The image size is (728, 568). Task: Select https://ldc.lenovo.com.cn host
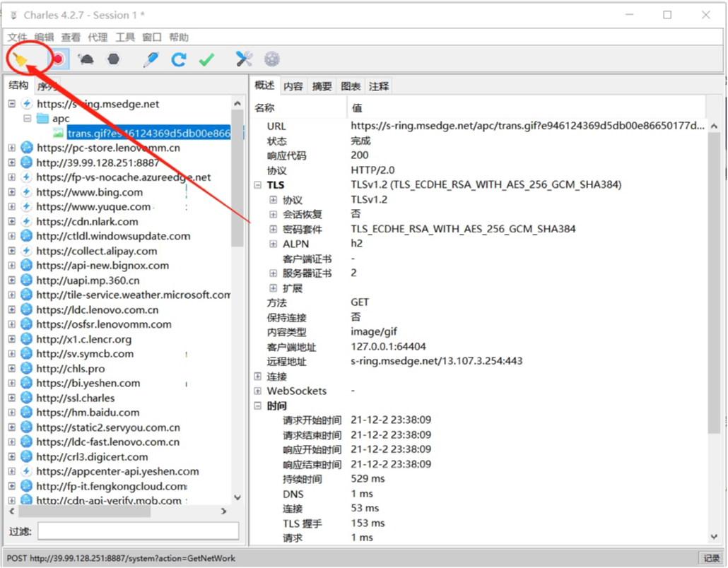(98, 309)
